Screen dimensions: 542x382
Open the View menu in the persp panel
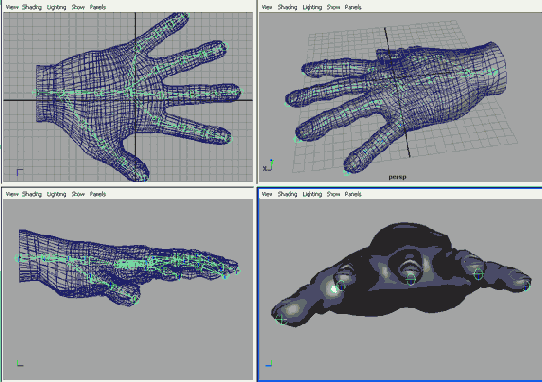pyautogui.click(x=267, y=7)
